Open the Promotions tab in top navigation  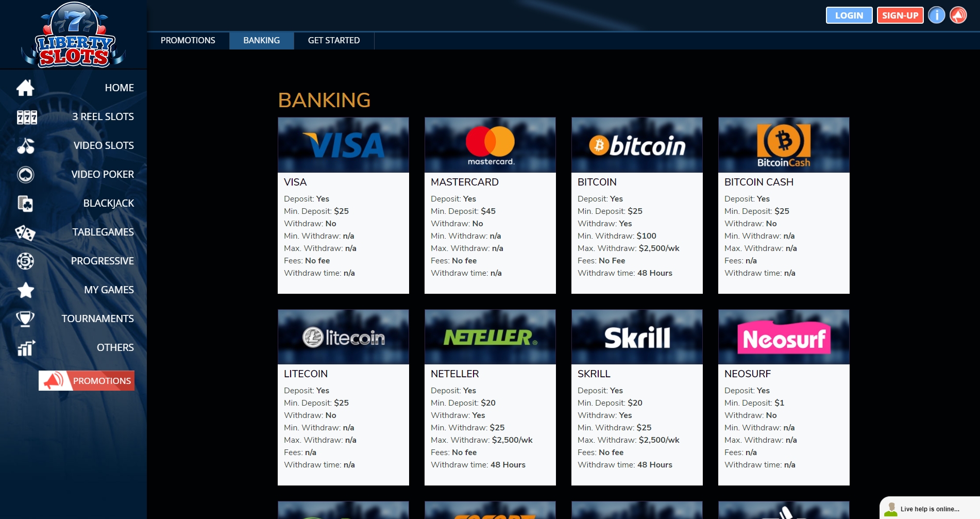[x=188, y=40]
